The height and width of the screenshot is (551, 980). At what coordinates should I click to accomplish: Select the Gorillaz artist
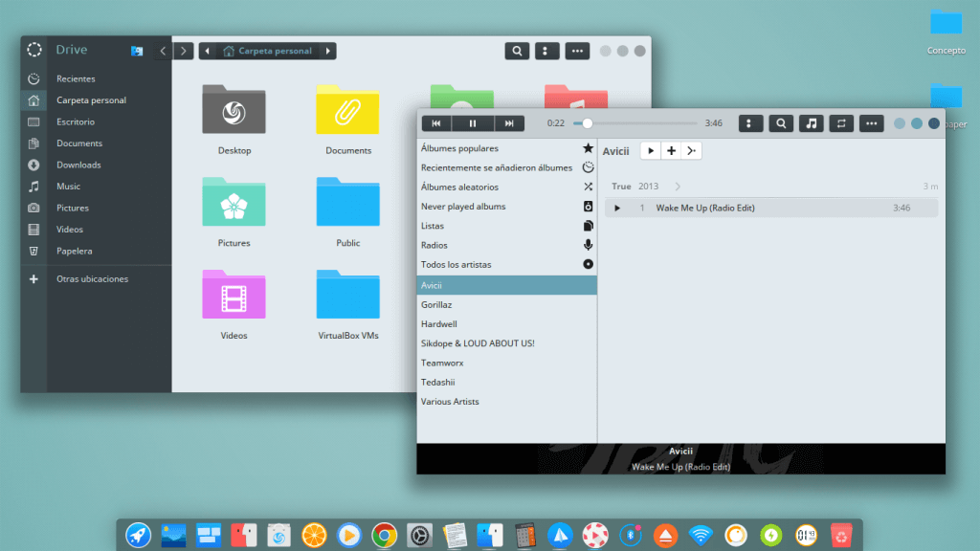point(507,305)
